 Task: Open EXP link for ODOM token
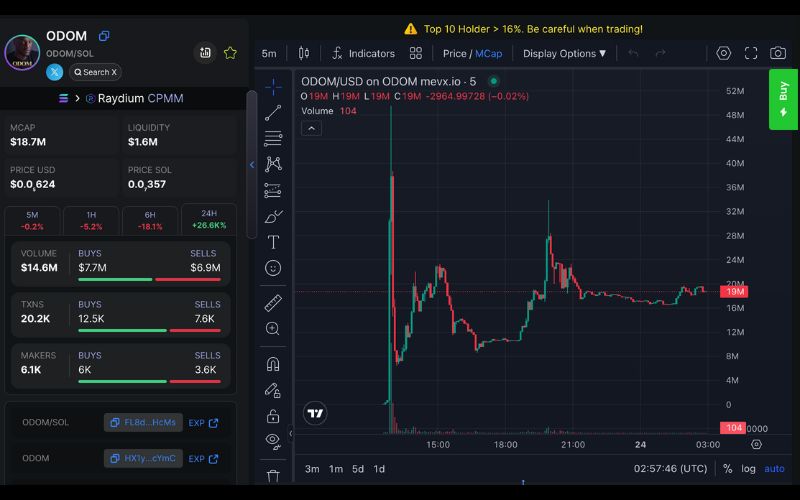(x=204, y=459)
